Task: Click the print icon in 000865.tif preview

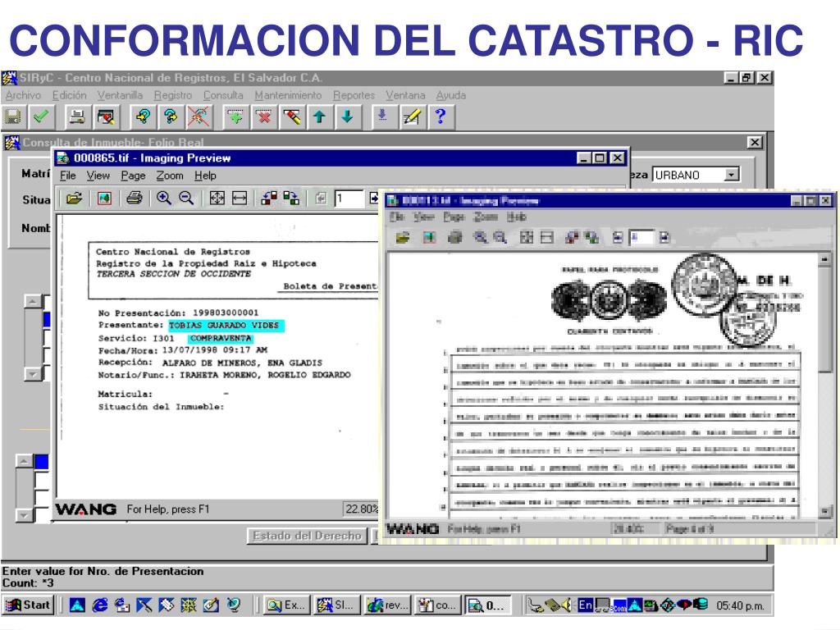Action: click(134, 199)
